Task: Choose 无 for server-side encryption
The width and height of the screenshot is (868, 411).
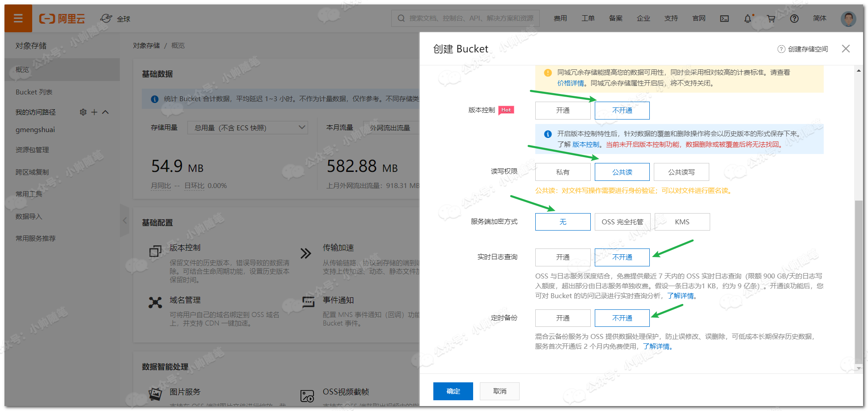Action: [x=563, y=222]
